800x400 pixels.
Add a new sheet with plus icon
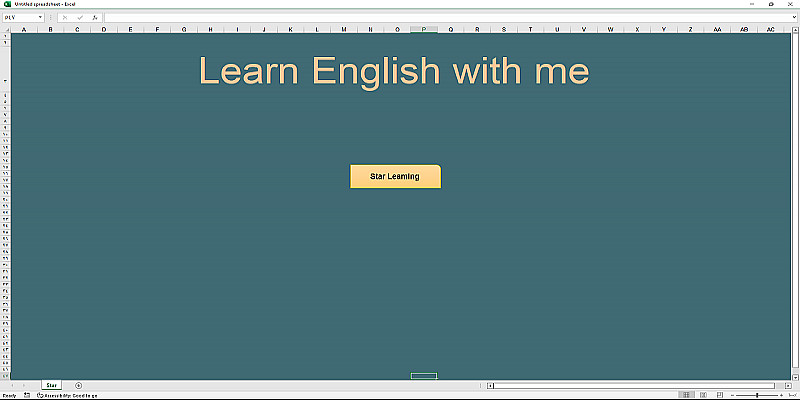pos(78,385)
